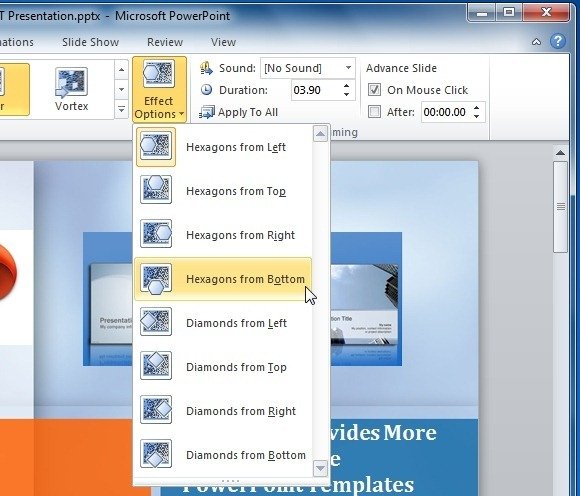Click the Sound speaker icon
The height and width of the screenshot is (496, 580).
[206, 68]
